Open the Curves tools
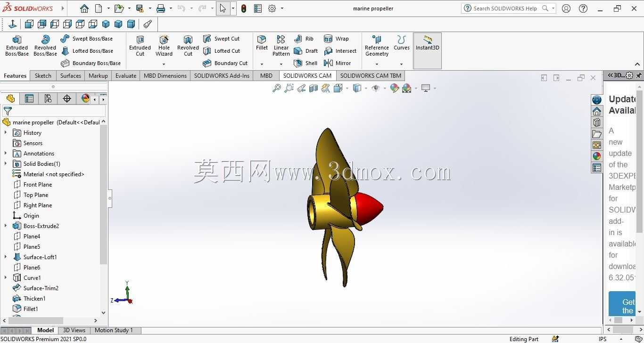 (402, 42)
